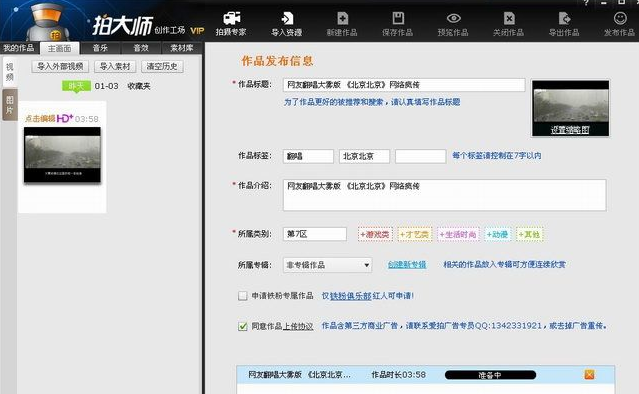Open the 音乐 tab
The height and width of the screenshot is (394, 639).
(x=100, y=48)
